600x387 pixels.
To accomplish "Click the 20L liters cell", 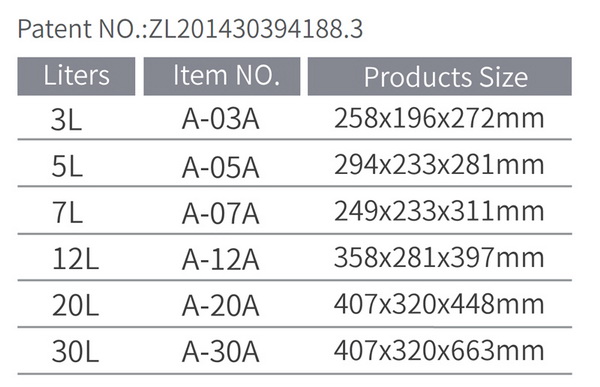I will [75, 306].
